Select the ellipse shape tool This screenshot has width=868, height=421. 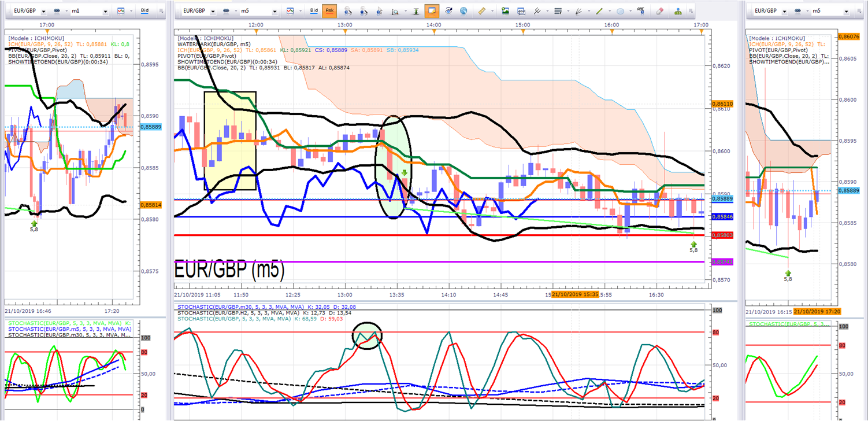(620, 11)
